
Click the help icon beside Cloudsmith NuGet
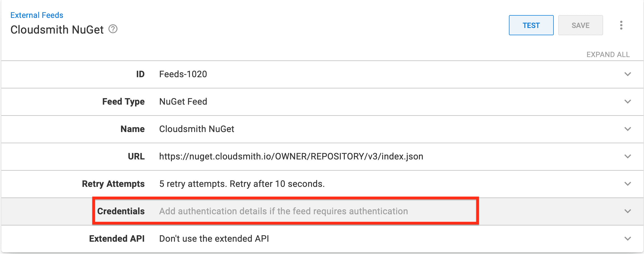[113, 29]
